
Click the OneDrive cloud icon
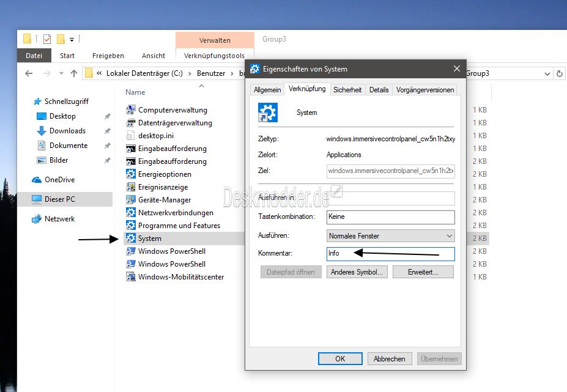[37, 180]
